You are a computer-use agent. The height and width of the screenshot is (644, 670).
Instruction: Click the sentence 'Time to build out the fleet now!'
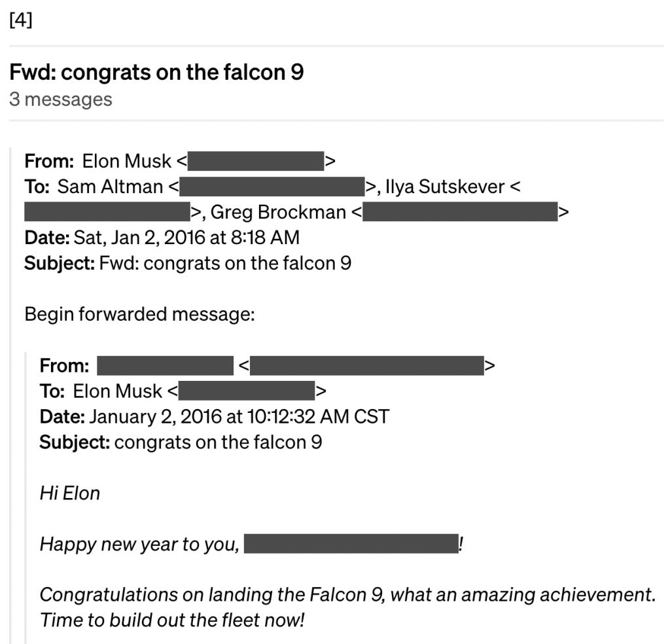[172, 620]
